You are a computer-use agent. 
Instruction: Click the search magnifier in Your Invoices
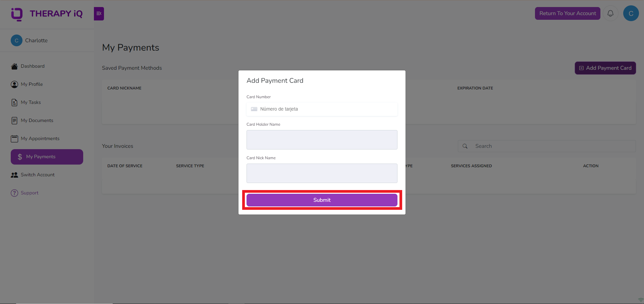[465, 146]
